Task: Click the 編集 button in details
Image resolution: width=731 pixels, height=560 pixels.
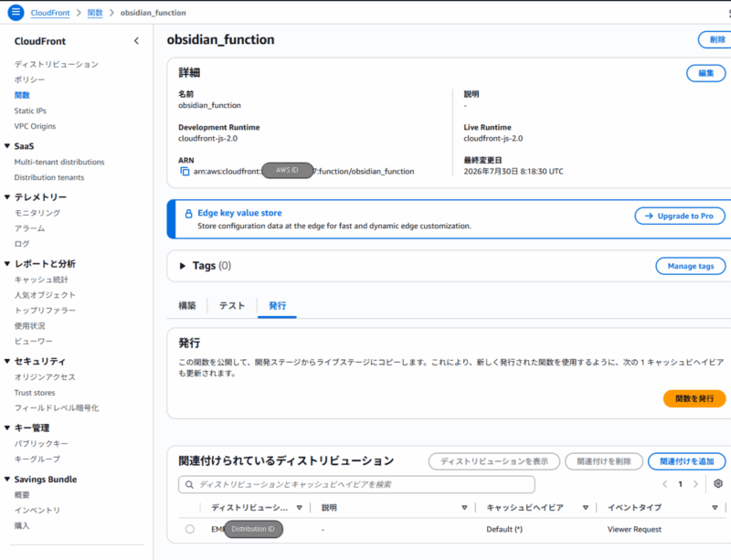Action: click(705, 73)
